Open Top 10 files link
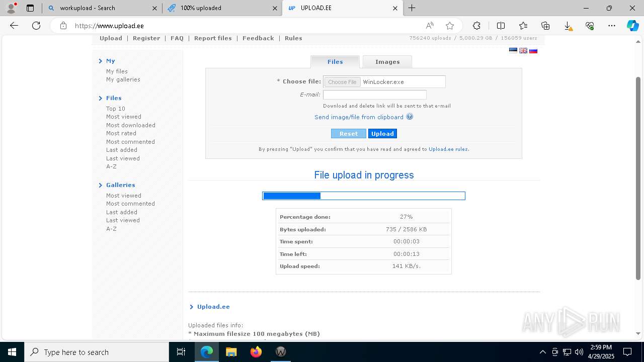 pyautogui.click(x=116, y=109)
